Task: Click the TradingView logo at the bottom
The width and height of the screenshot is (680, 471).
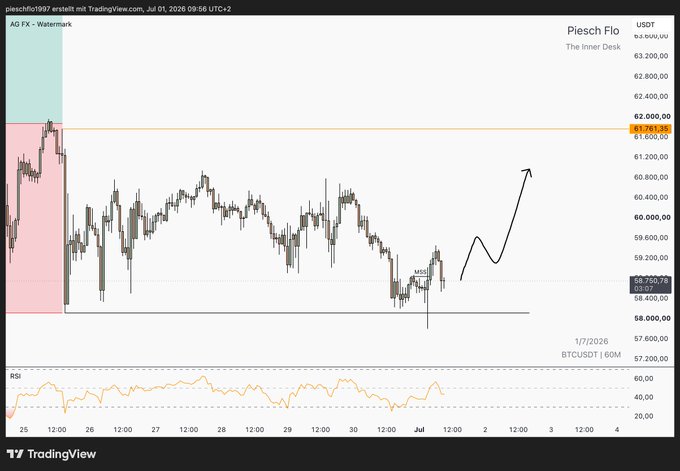Action: pyautogui.click(x=51, y=454)
